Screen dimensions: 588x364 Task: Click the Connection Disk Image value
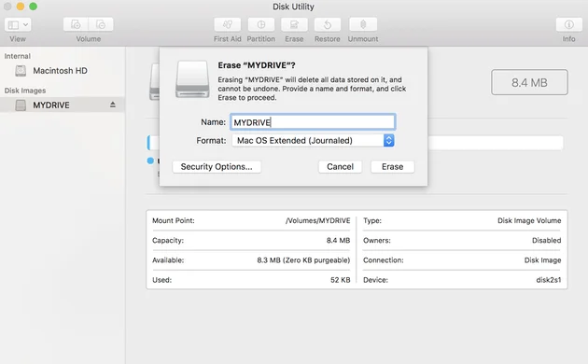543,260
